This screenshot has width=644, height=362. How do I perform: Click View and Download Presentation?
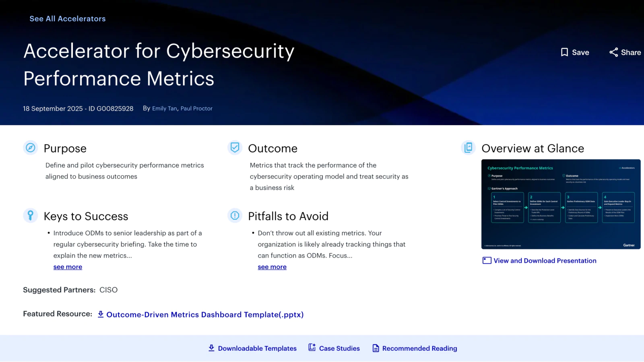pyautogui.click(x=544, y=261)
